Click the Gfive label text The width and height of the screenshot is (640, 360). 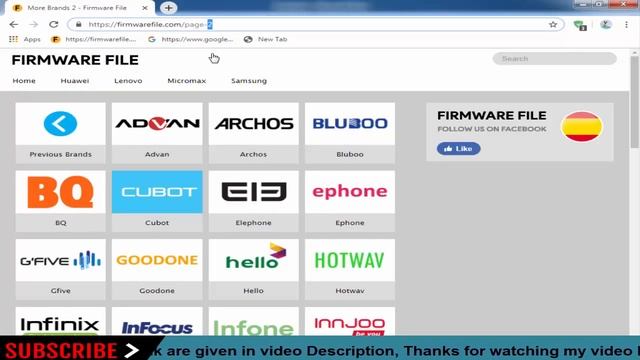60,291
